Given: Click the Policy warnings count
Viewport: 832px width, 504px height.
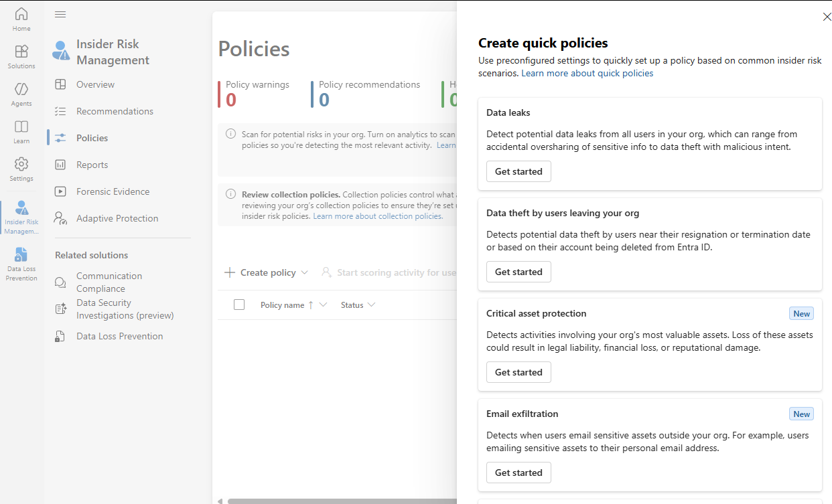Looking at the screenshot, I should click(231, 100).
